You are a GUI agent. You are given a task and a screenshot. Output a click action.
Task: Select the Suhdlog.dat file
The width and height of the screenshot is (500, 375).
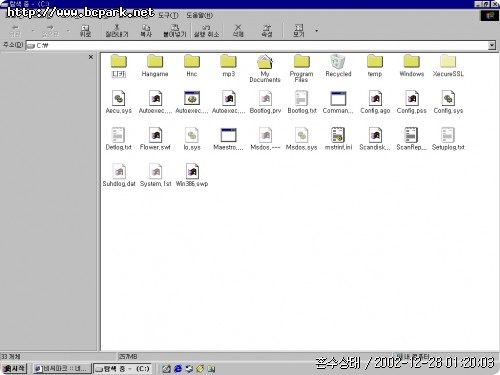tap(119, 175)
